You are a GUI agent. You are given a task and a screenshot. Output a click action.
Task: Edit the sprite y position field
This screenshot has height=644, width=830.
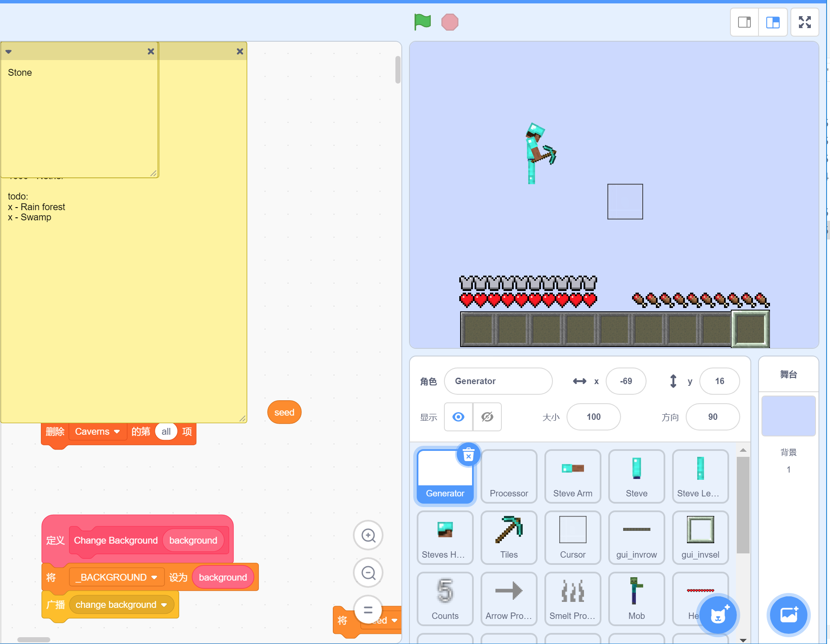click(719, 381)
